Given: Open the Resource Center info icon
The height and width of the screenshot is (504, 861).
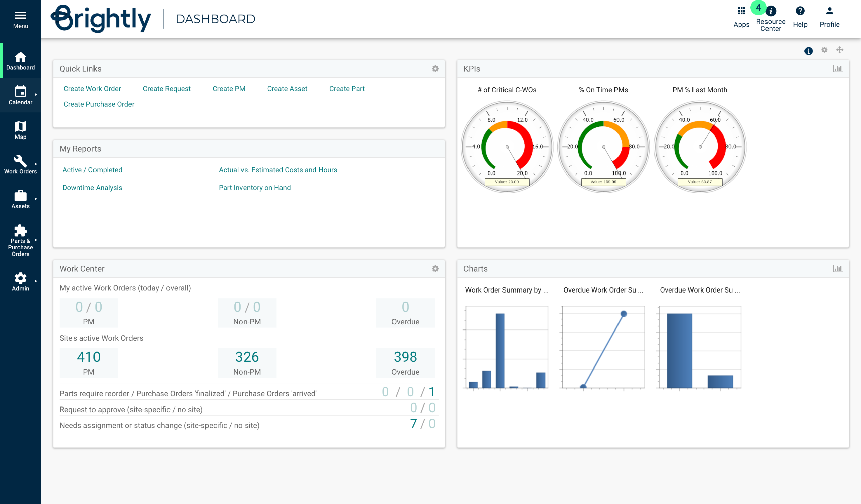Looking at the screenshot, I should [x=771, y=12].
